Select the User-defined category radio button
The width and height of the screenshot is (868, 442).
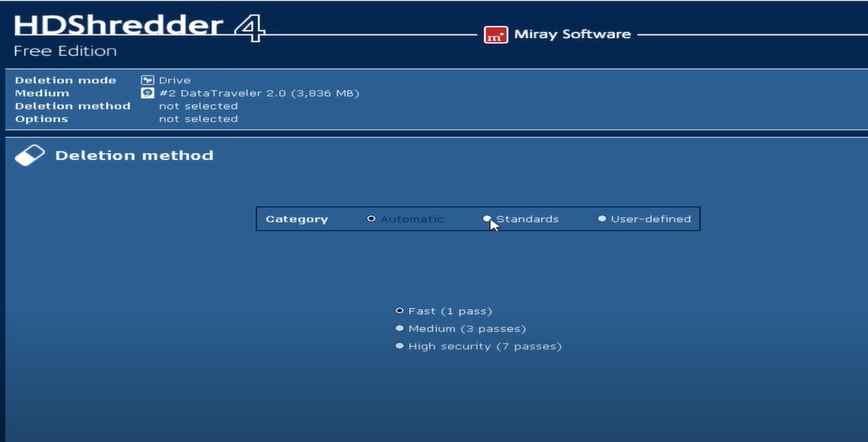point(602,219)
